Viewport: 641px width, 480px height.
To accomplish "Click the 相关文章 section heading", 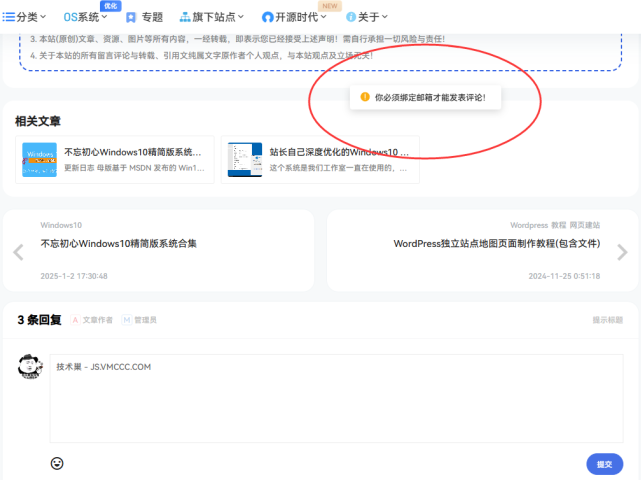I will [x=38, y=121].
